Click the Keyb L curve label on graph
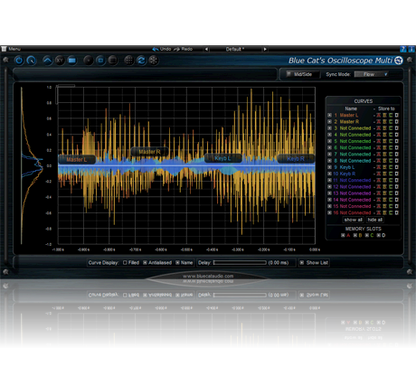 point(223,158)
